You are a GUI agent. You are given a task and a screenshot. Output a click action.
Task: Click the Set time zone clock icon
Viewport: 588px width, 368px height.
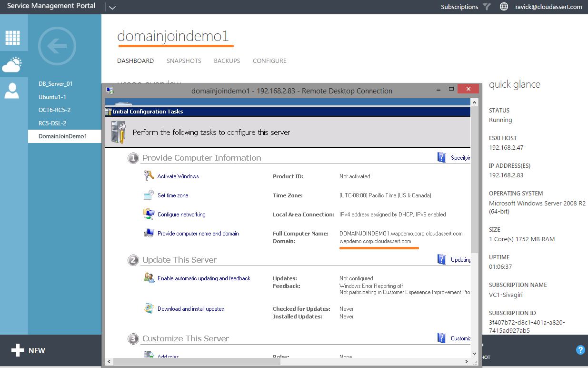tap(149, 195)
